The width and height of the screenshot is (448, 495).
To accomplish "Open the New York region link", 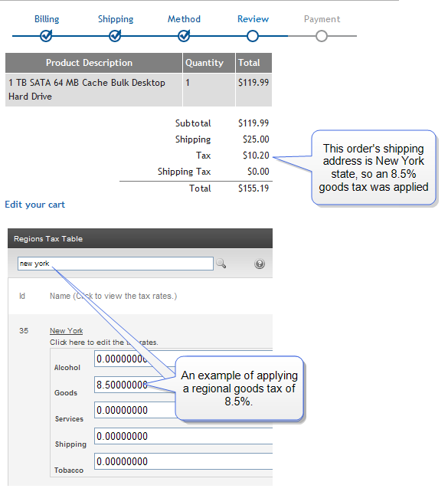I will 67,330.
